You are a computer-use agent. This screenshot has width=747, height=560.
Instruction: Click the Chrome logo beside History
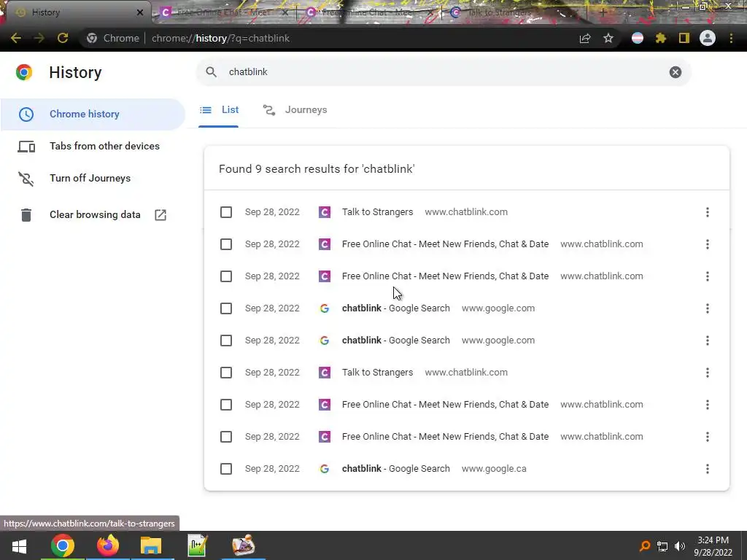(24, 72)
